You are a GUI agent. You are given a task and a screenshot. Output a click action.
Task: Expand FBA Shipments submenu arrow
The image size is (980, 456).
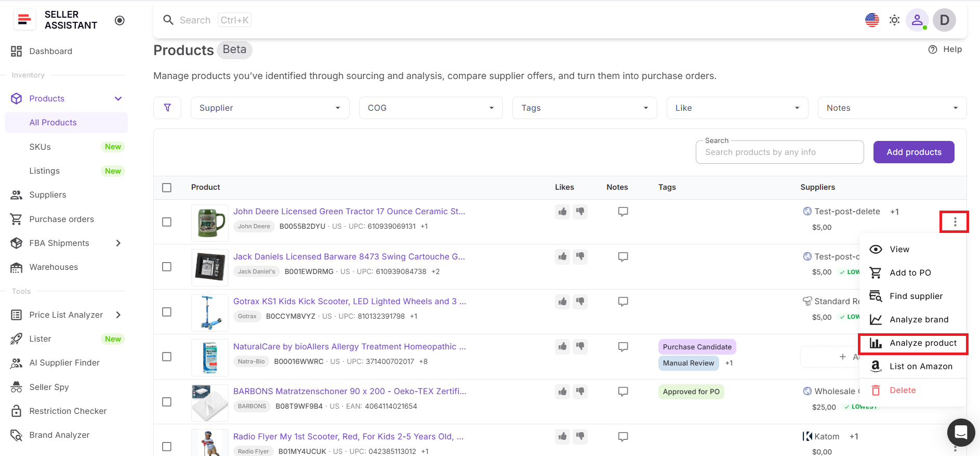point(118,243)
